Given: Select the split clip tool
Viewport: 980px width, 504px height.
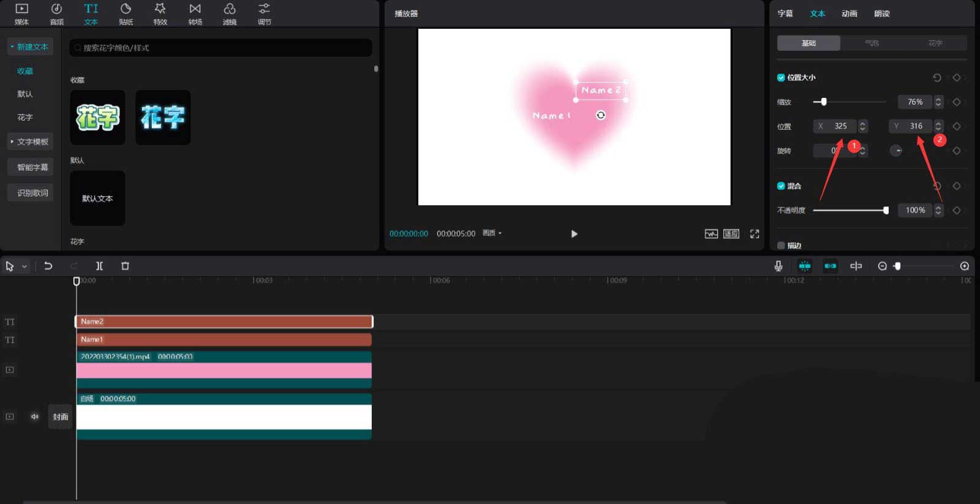Looking at the screenshot, I should pyautogui.click(x=99, y=266).
